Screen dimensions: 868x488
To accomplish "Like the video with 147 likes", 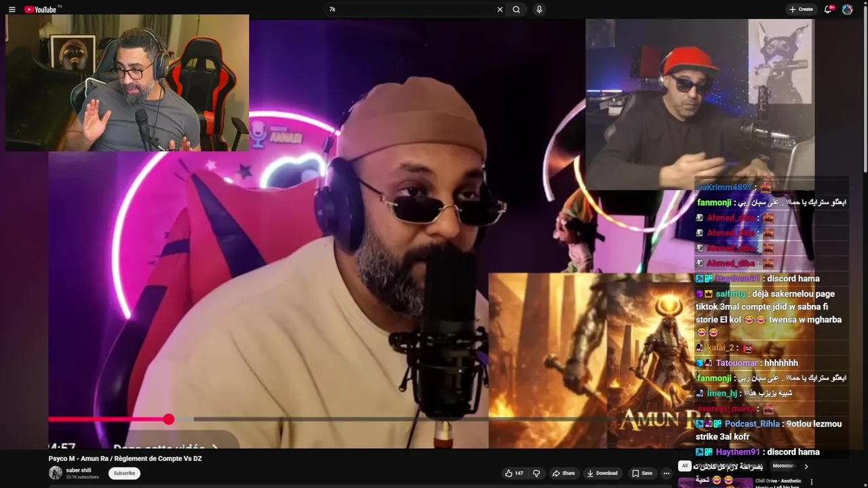I will point(514,473).
